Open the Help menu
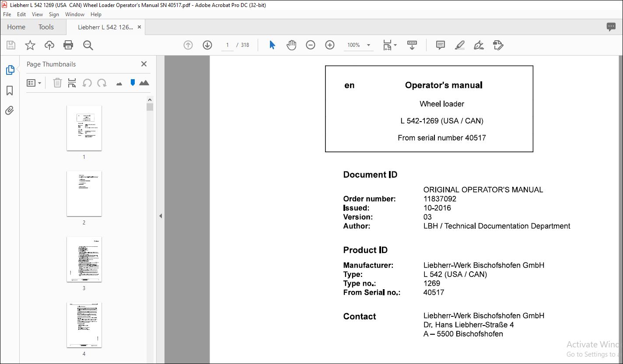The width and height of the screenshot is (623, 364). click(96, 14)
